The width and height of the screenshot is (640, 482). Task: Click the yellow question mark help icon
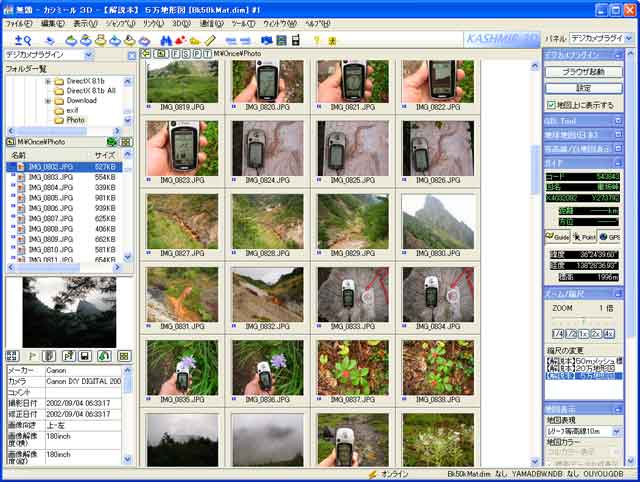point(316,40)
